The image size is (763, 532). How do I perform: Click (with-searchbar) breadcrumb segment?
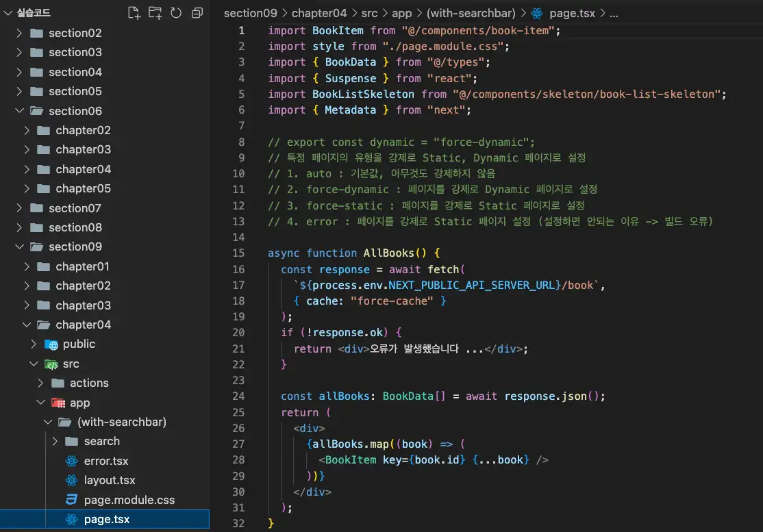471,13
